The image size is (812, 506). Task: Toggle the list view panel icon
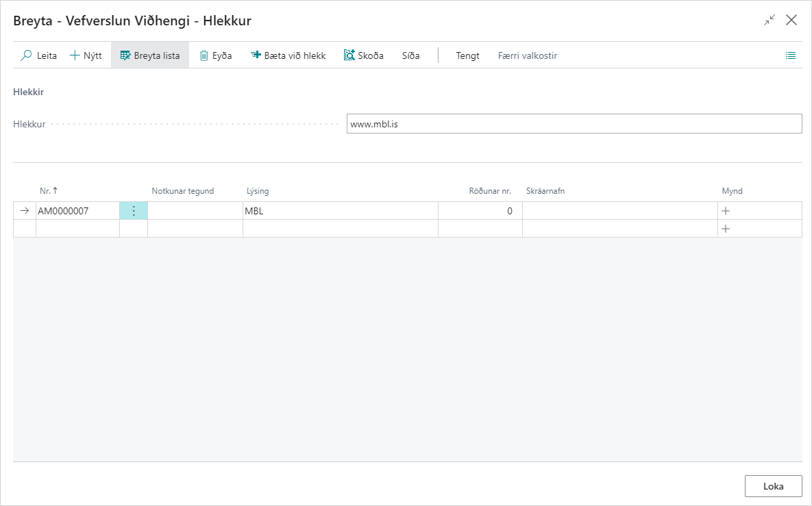click(791, 55)
